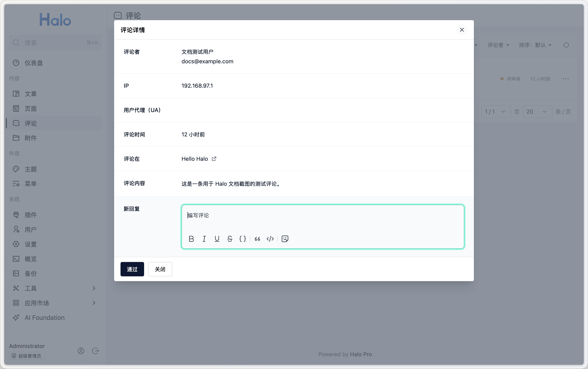Click the commenter name 文档测试用户
Image resolution: width=588 pixels, height=369 pixels.
pyautogui.click(x=197, y=52)
